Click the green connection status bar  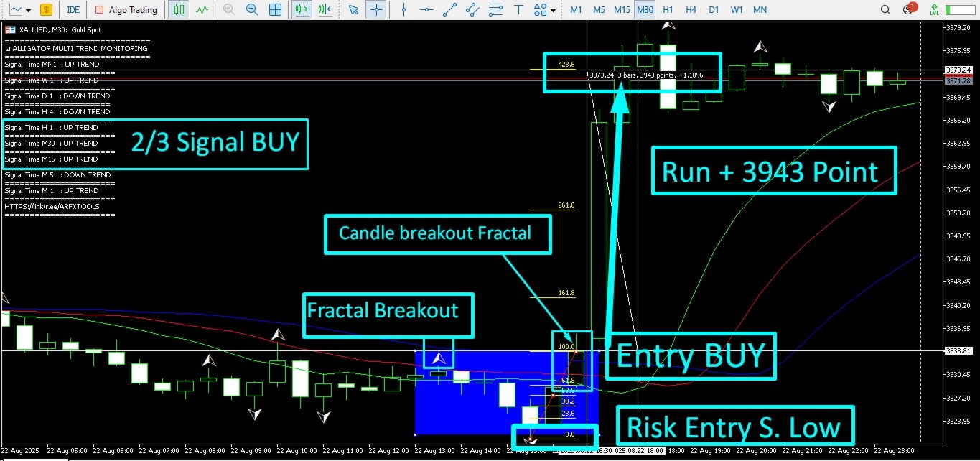click(961, 10)
